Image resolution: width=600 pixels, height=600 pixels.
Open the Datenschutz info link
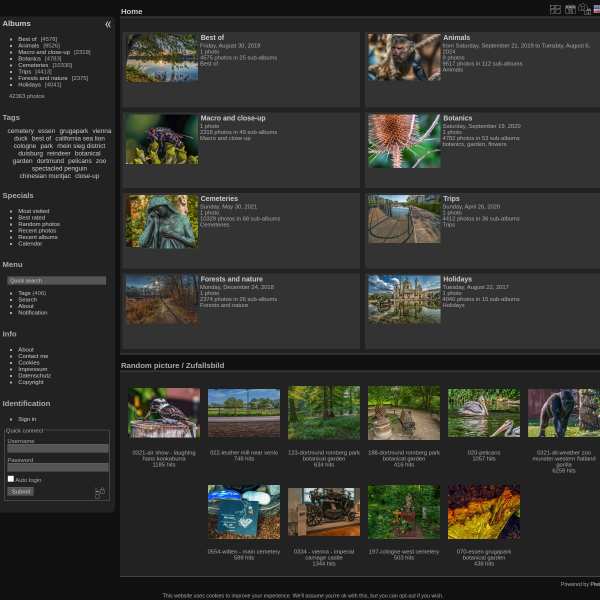pyautogui.click(x=34, y=376)
